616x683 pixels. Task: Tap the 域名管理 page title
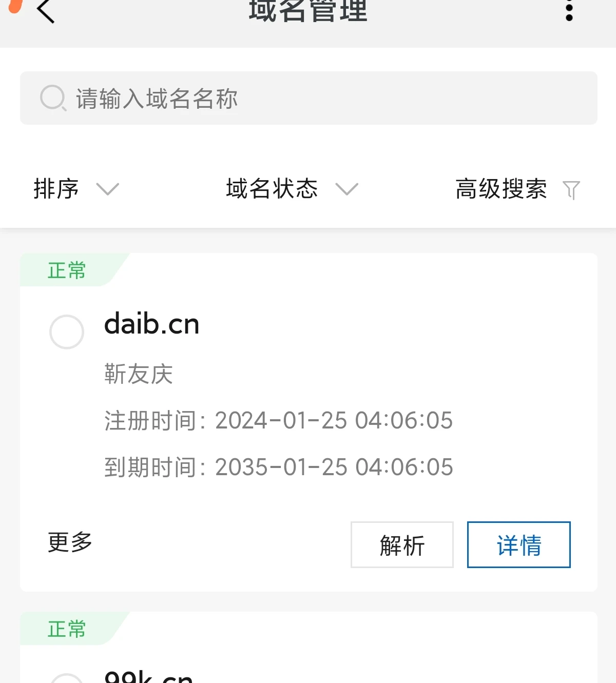308,11
